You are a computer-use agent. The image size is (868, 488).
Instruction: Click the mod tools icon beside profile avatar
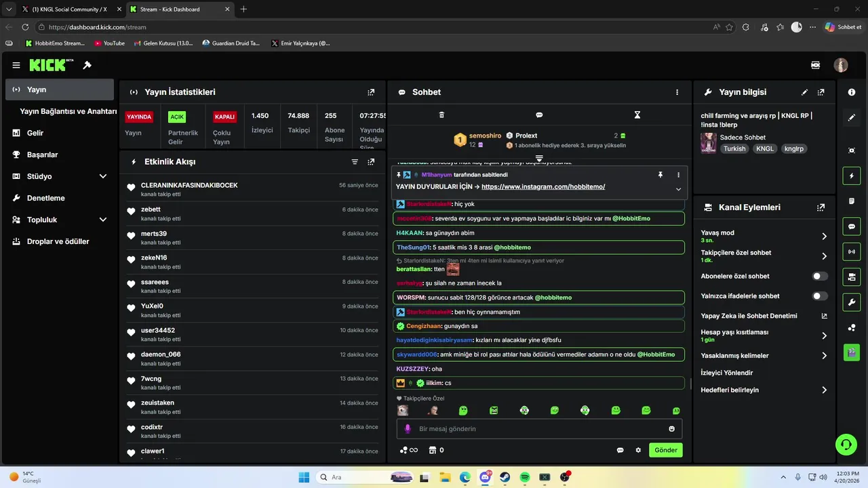pyautogui.click(x=815, y=65)
